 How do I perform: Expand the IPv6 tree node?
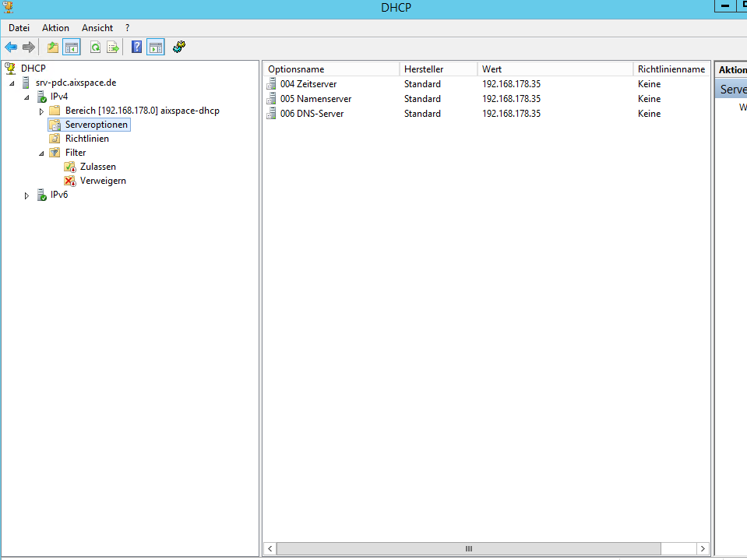pos(26,195)
